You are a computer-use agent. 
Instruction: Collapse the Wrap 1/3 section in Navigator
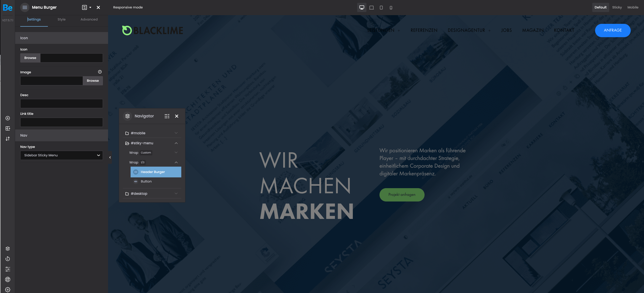[176, 162]
